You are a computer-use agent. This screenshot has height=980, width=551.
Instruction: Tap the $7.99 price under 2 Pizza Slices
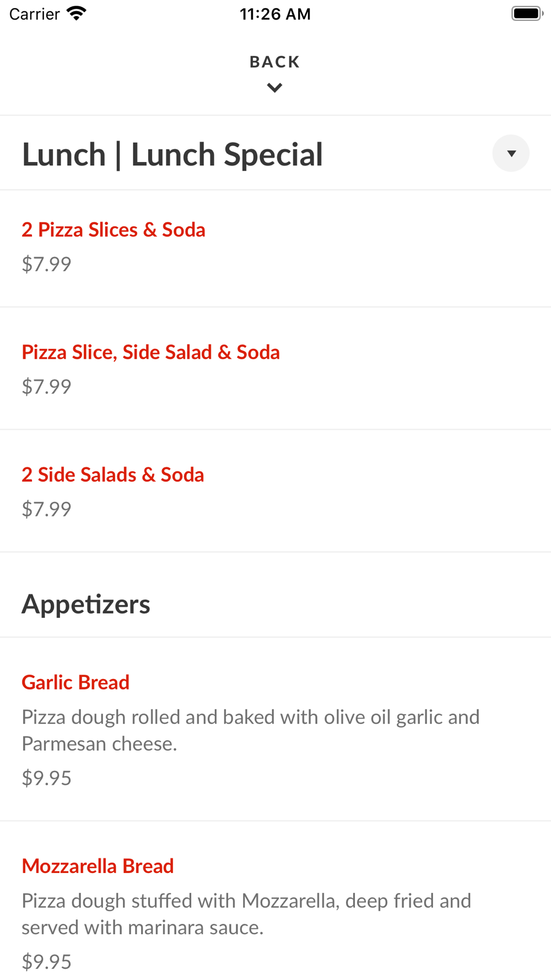(x=46, y=264)
